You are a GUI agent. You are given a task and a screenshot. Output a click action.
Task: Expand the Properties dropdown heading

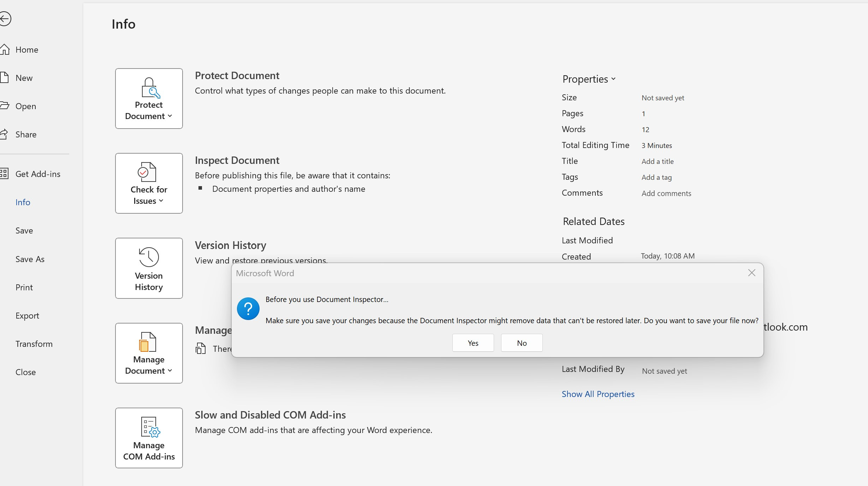point(589,79)
